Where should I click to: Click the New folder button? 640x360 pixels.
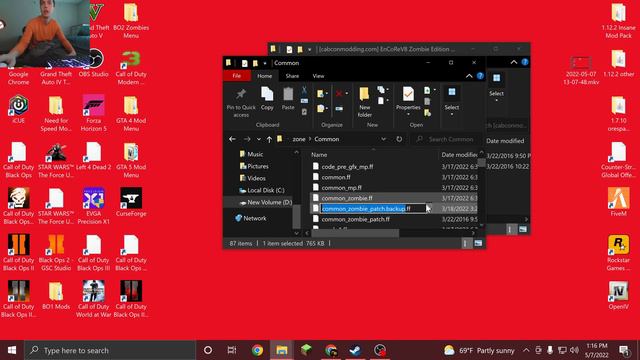[364, 102]
